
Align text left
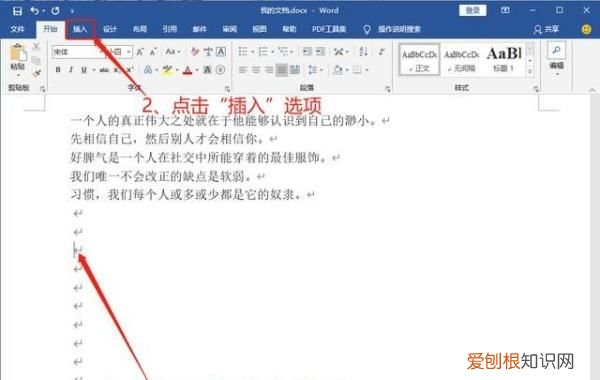[243, 70]
